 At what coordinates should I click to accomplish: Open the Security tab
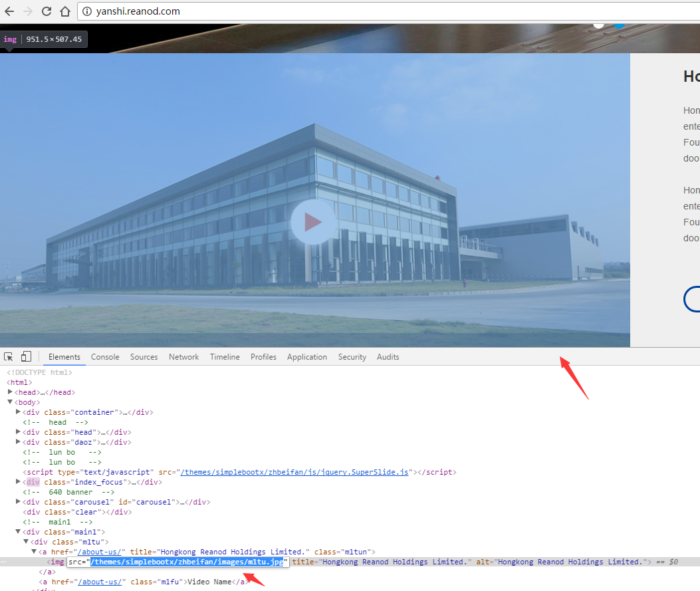352,356
